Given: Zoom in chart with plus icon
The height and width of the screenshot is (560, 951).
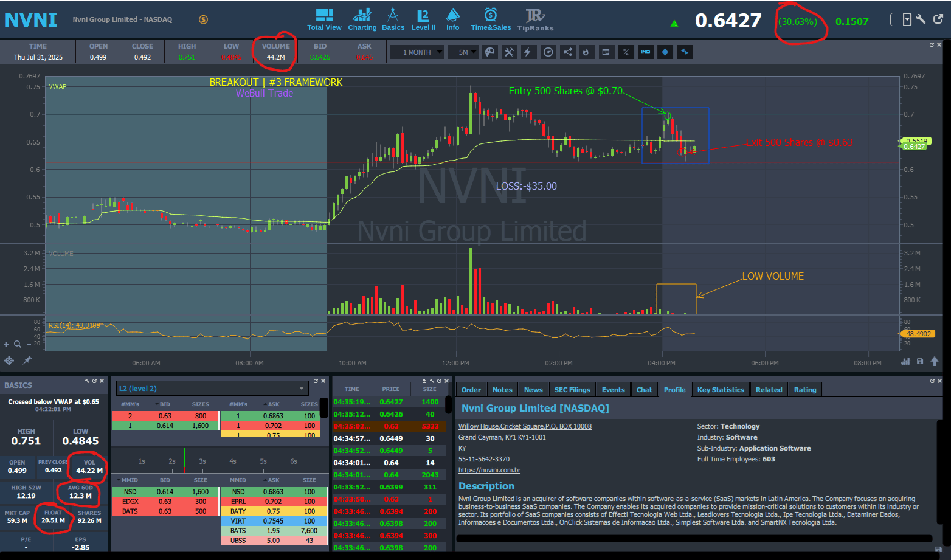Looking at the screenshot, I should tap(7, 345).
